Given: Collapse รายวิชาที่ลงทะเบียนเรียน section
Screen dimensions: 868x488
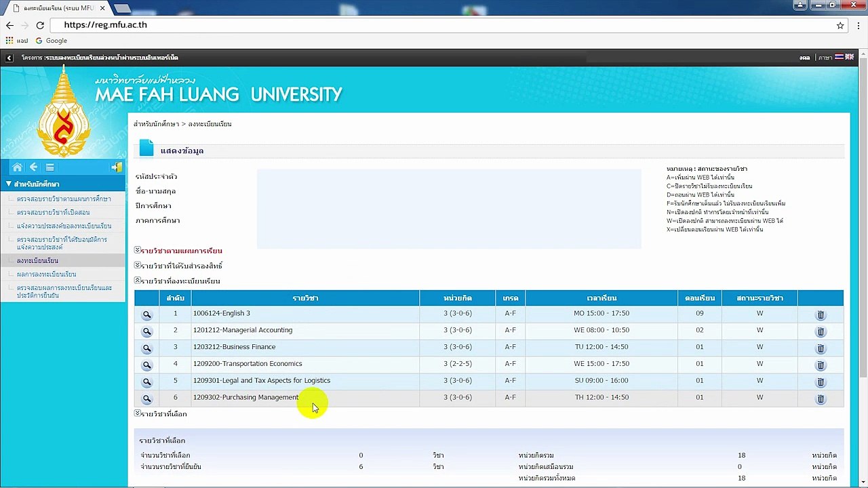Looking at the screenshot, I should click(x=177, y=281).
